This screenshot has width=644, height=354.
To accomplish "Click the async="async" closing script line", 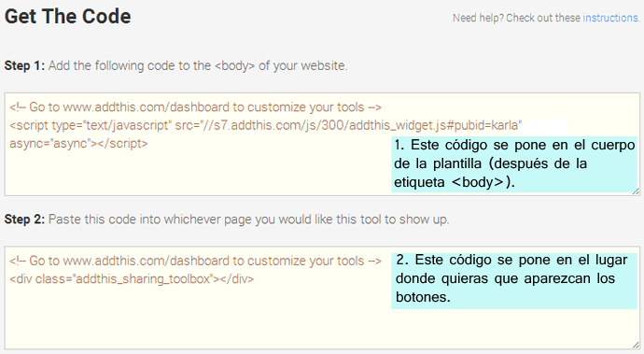I will [x=78, y=144].
